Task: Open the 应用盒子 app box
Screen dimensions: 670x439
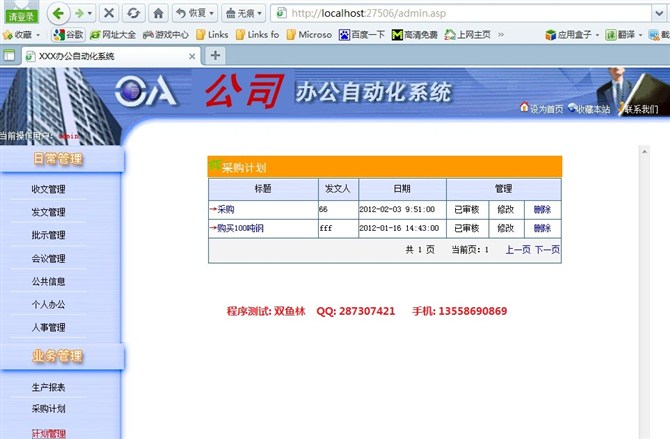Action: click(x=569, y=35)
